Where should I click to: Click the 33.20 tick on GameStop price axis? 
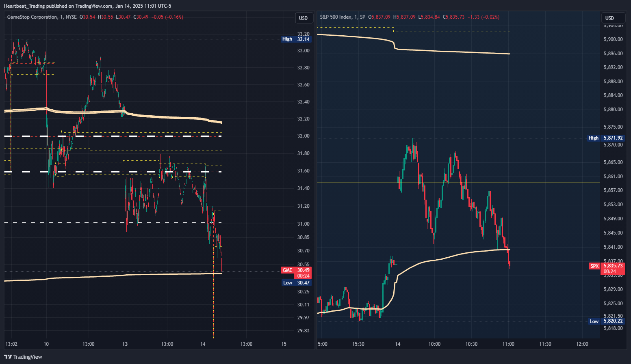[304, 34]
